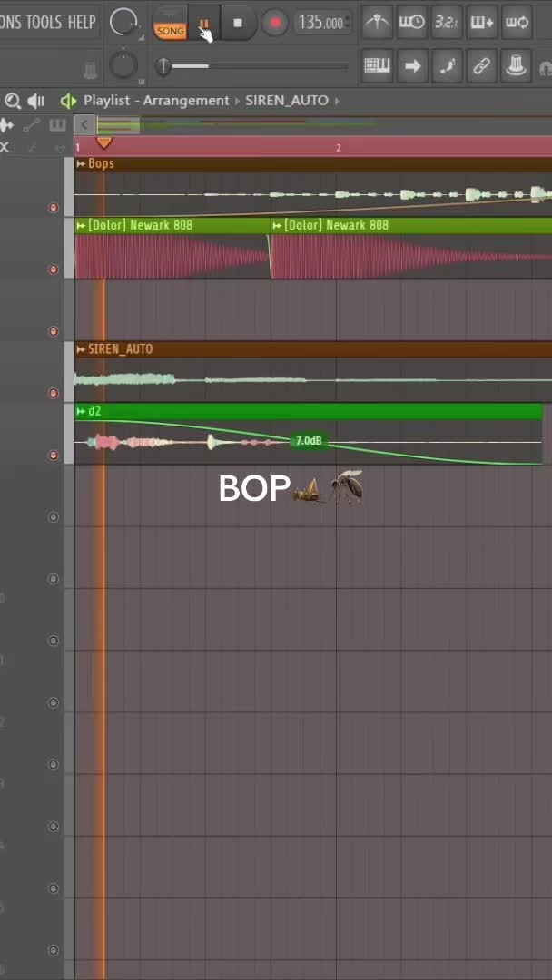Image resolution: width=552 pixels, height=980 pixels.
Task: Select the second [Dolor] Newark 808 clip
Action: click(x=412, y=248)
